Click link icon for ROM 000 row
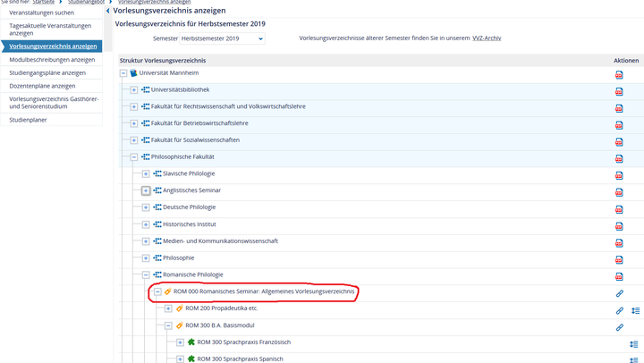This screenshot has height=363, width=644. [x=619, y=293]
